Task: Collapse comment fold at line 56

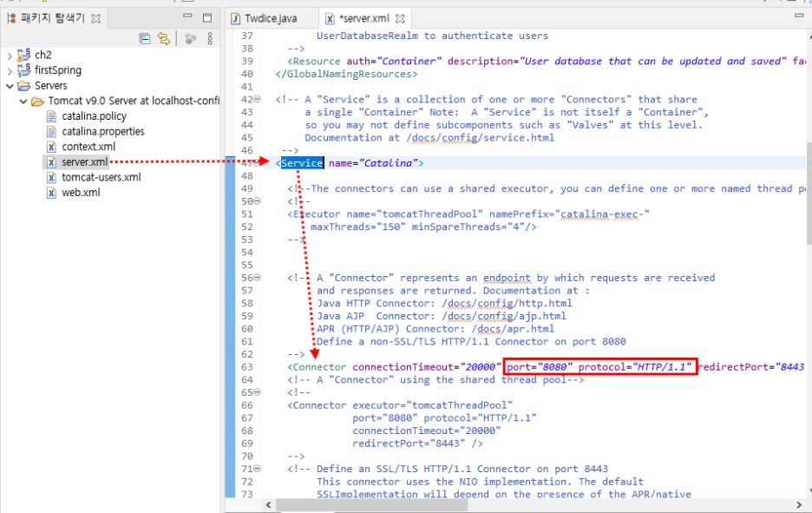Action: tap(258, 278)
